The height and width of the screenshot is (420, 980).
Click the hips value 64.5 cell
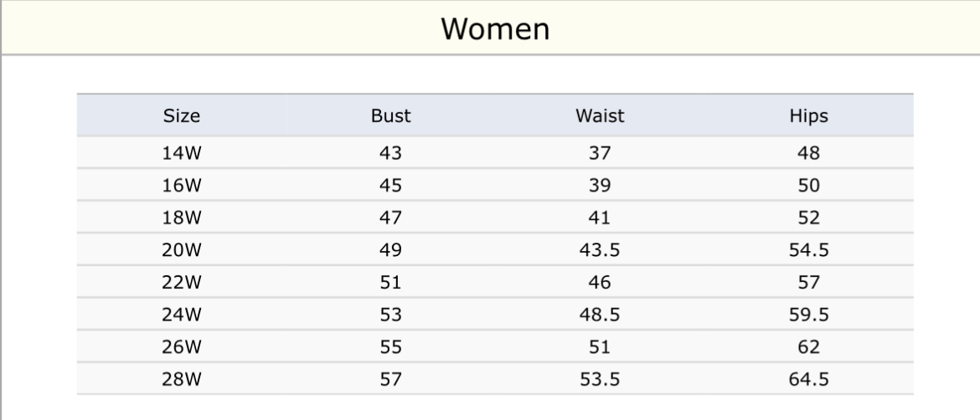click(808, 379)
